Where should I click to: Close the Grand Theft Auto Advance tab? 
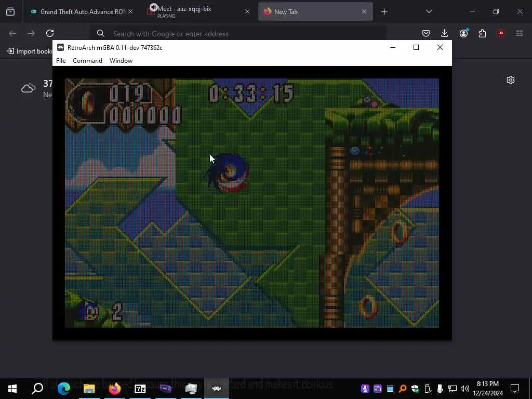130,12
